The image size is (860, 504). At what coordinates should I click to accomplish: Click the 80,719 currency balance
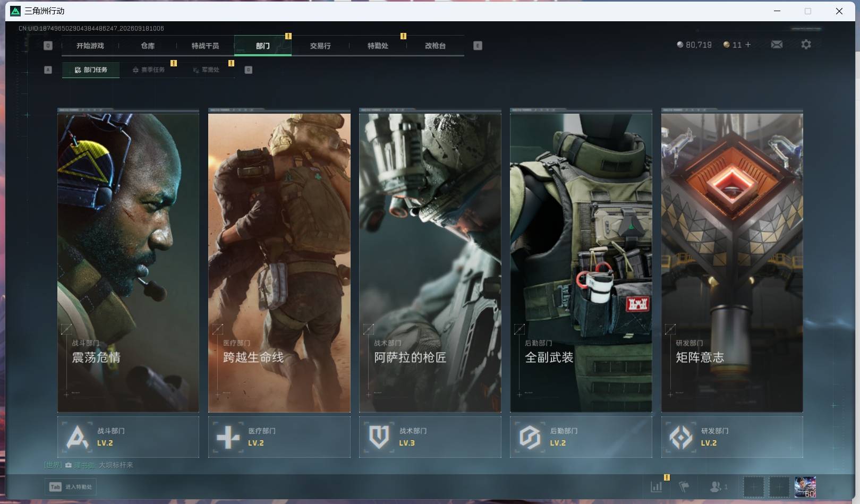[694, 45]
